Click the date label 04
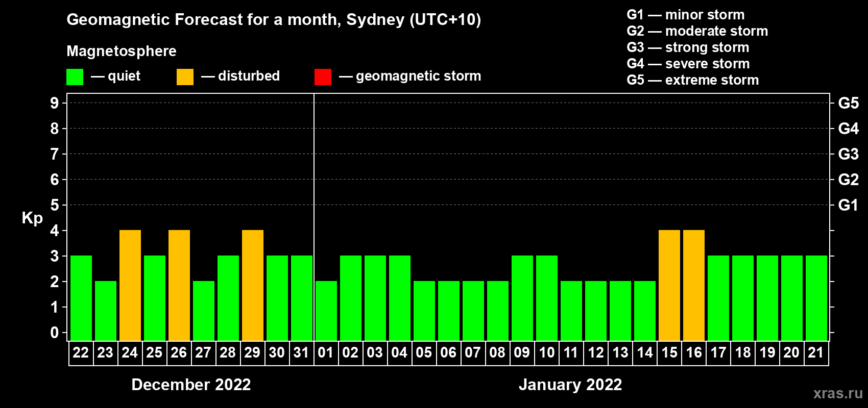The height and width of the screenshot is (408, 868). point(399,352)
